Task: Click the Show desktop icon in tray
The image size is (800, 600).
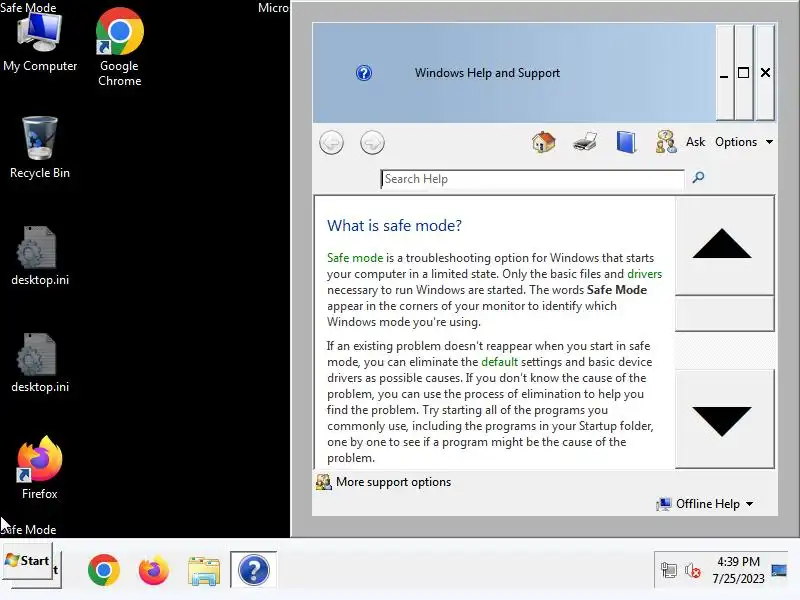Action: point(779,570)
